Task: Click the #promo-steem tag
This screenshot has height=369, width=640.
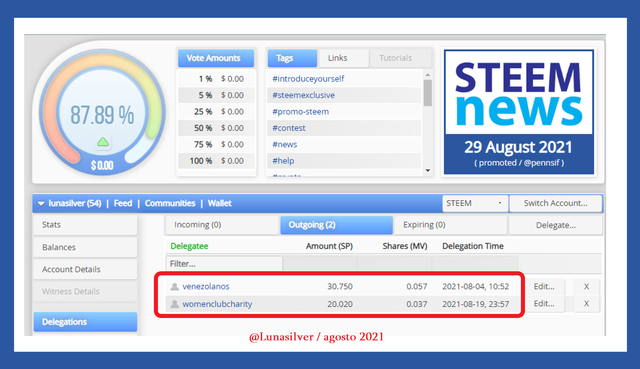Action: (x=300, y=111)
